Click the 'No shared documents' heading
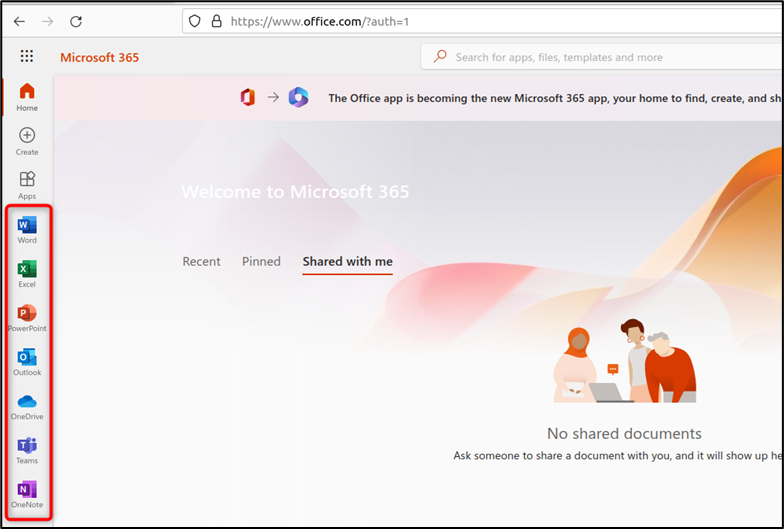Screen dimensions: 784x529 [624, 434]
